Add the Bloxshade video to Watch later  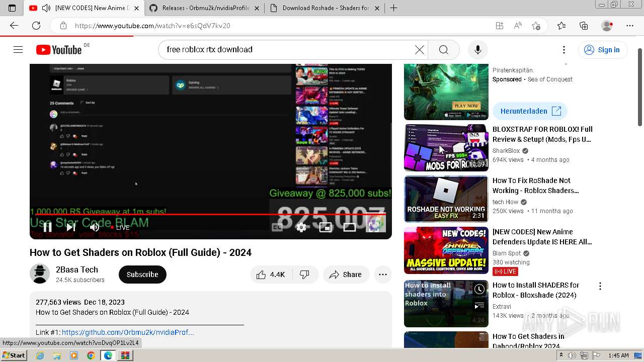(479, 289)
